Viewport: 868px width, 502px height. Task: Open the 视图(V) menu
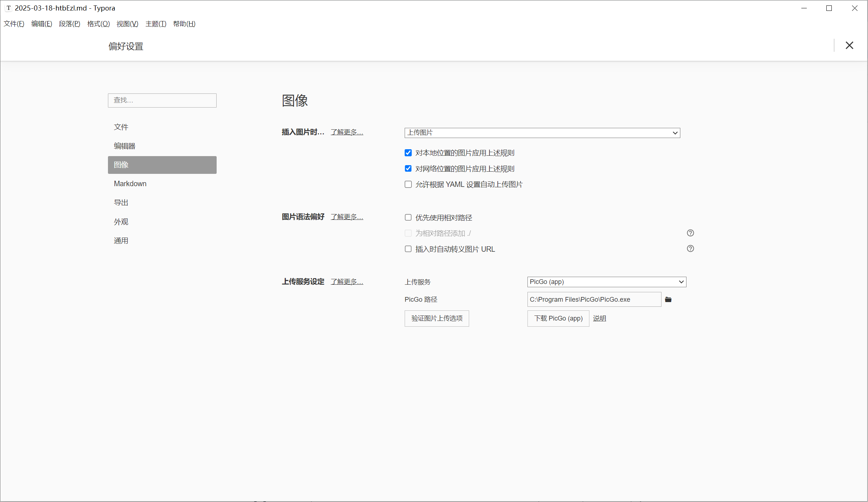(128, 24)
